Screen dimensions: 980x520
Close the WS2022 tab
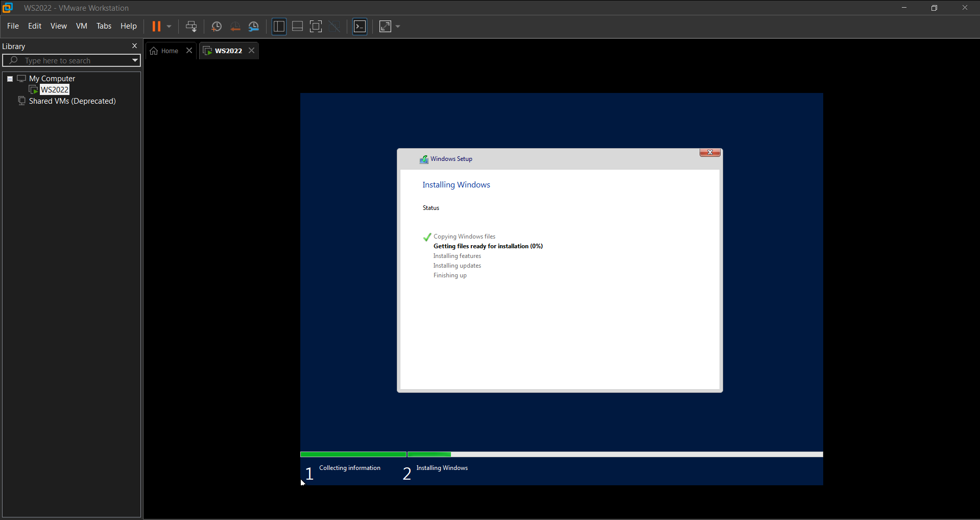pos(251,51)
